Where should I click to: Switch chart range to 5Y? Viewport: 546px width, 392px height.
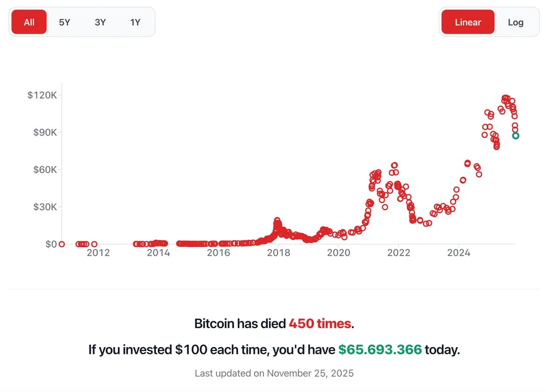coord(64,22)
